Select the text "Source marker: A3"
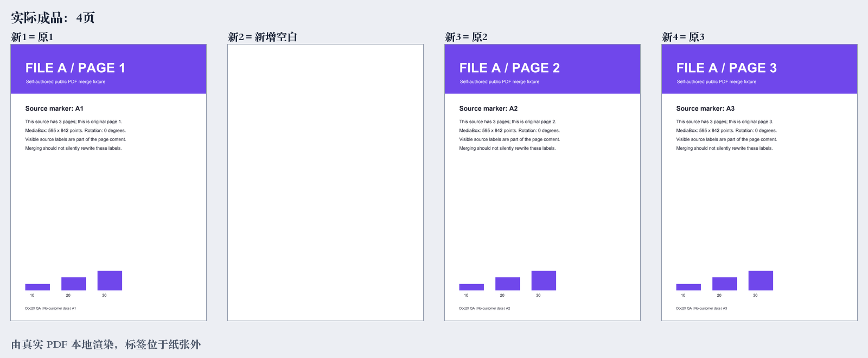Image resolution: width=868 pixels, height=358 pixels. point(705,108)
